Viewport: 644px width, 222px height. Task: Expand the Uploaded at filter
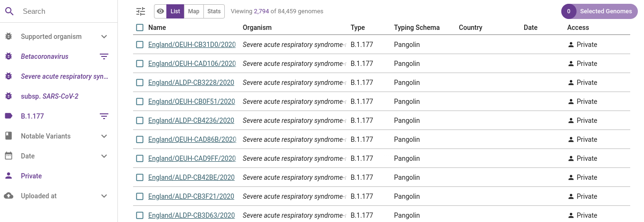[x=104, y=196]
